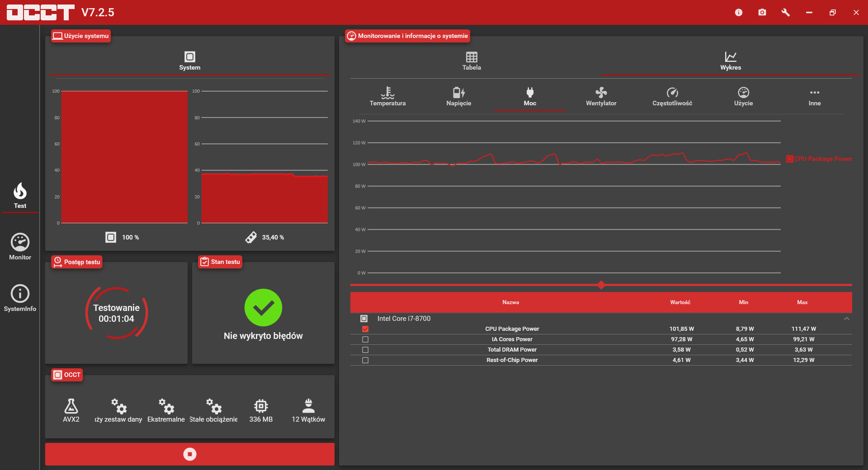The height and width of the screenshot is (470, 868).
Task: Click the red diamond divider handle
Action: tap(601, 285)
